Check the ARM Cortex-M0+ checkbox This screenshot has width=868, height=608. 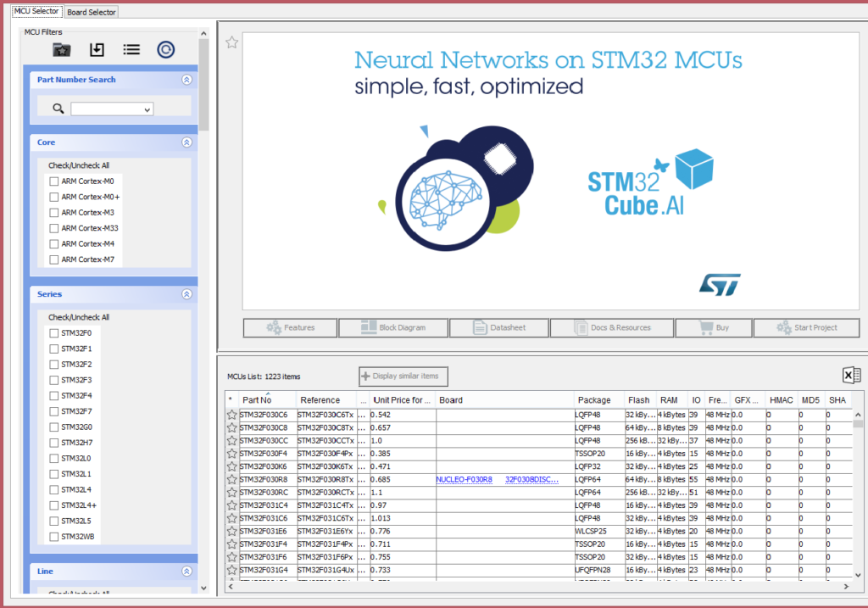pyautogui.click(x=53, y=197)
